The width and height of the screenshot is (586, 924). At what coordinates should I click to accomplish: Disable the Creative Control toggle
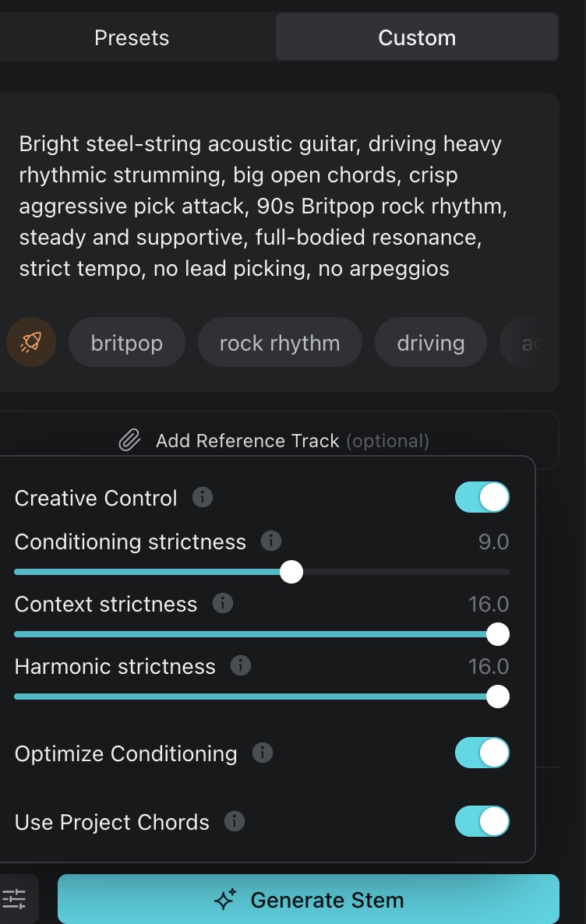tap(482, 497)
